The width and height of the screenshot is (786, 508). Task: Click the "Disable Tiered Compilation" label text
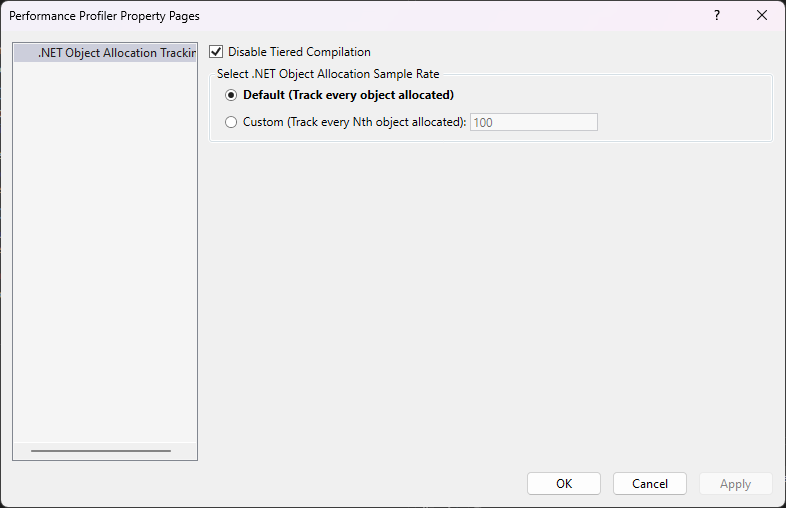click(299, 52)
